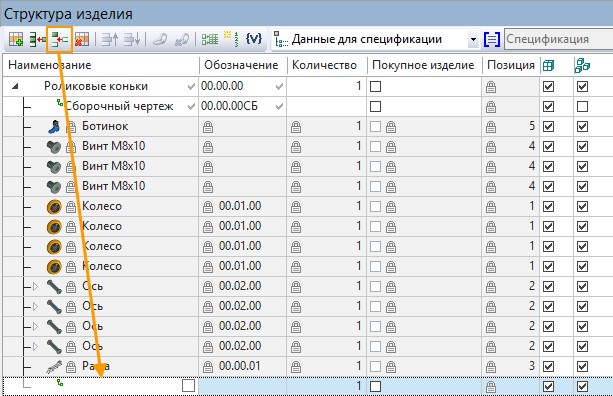This screenshot has width=613, height=396.
Task: Toggle Покупное изделие checkbox in Ботинок row
Action: click(x=375, y=126)
